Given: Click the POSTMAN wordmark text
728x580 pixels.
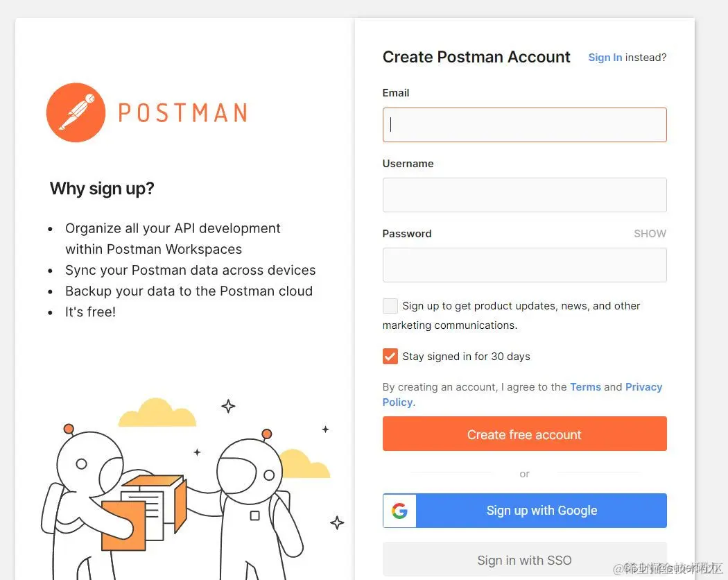Looking at the screenshot, I should (182, 113).
